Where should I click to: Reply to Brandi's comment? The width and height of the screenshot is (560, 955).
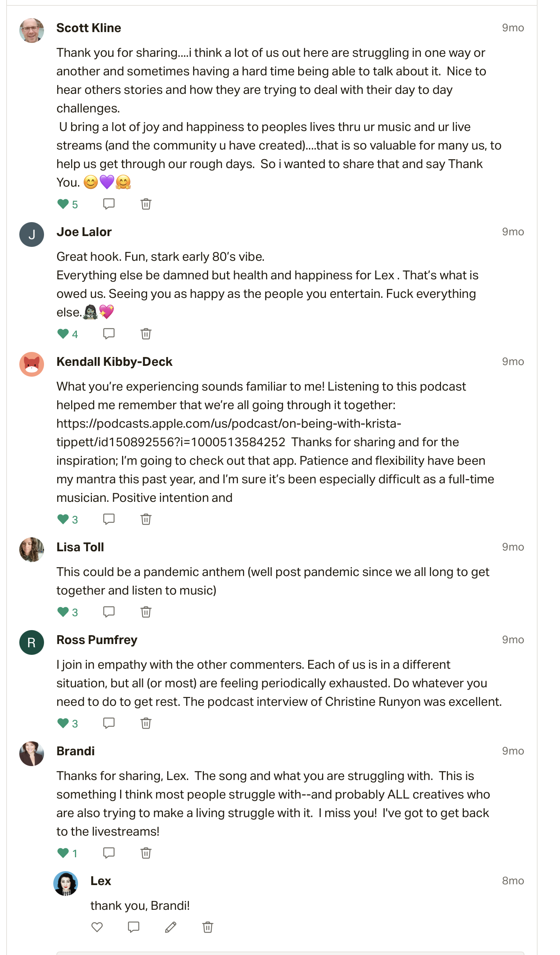coord(109,853)
